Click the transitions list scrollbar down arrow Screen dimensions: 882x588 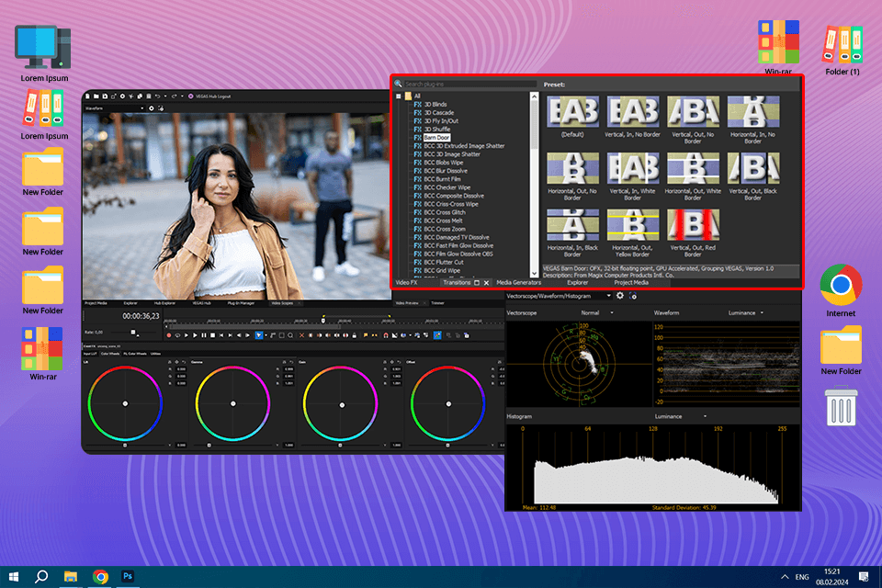534,274
